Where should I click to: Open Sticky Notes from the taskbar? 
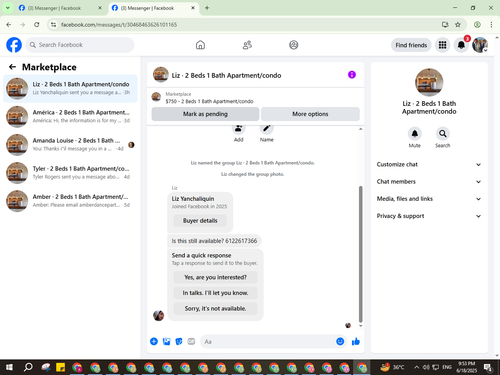(60, 367)
